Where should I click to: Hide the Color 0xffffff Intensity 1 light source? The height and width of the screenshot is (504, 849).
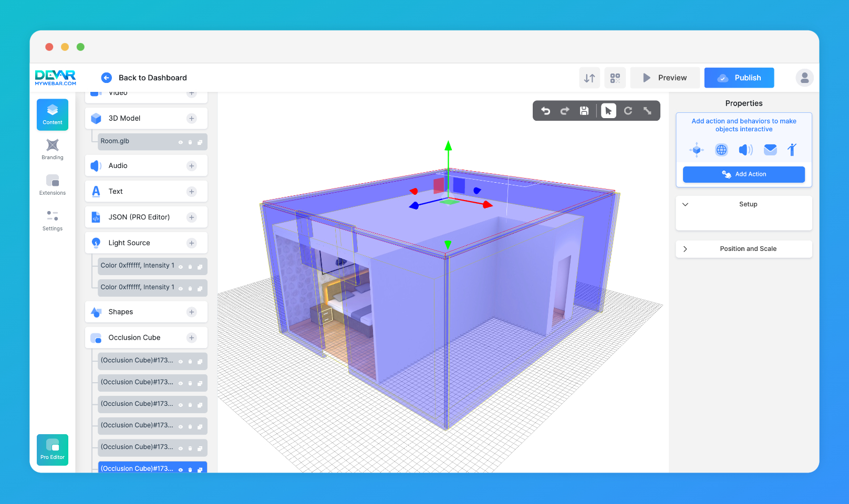[181, 266]
